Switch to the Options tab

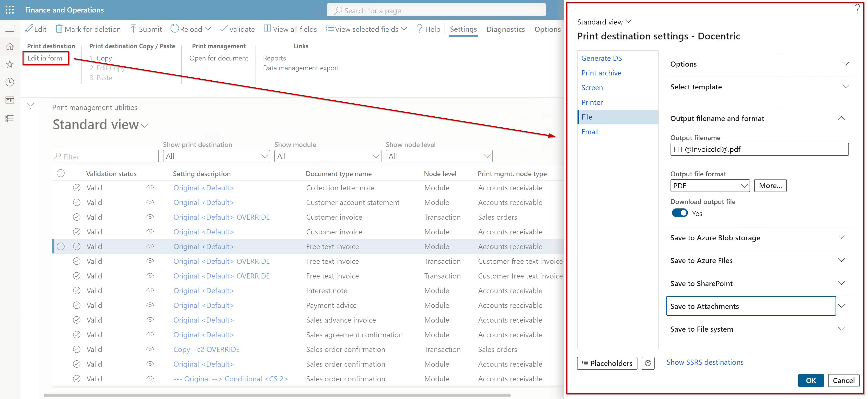[547, 29]
